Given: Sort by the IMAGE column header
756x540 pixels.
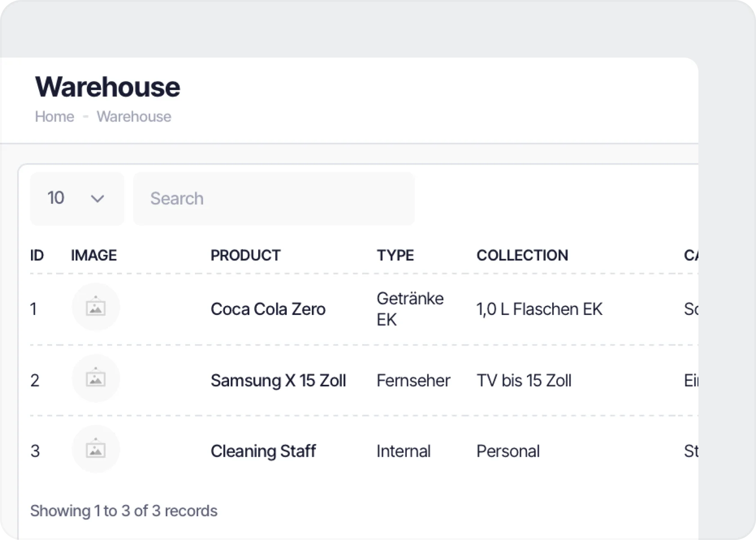Looking at the screenshot, I should point(94,255).
